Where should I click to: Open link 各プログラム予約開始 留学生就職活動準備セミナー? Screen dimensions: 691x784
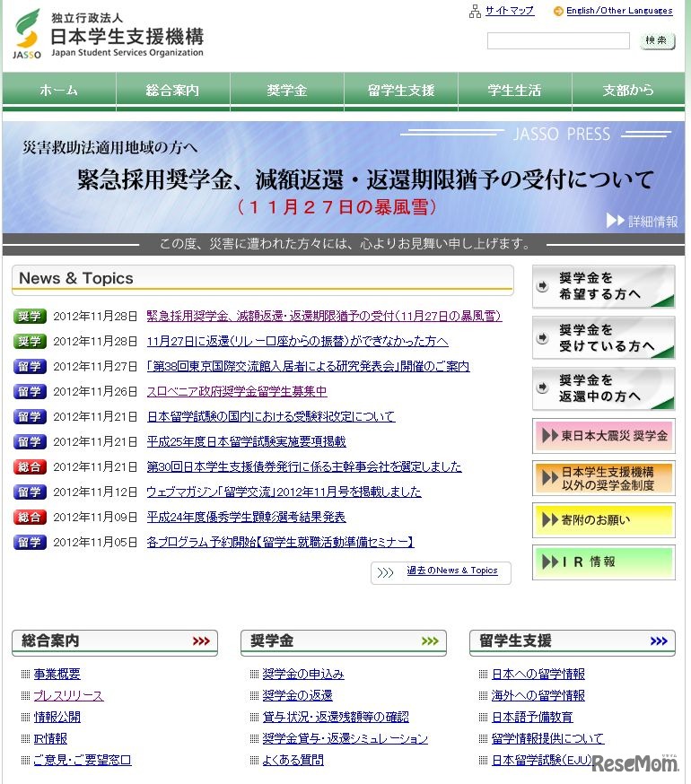(x=280, y=542)
